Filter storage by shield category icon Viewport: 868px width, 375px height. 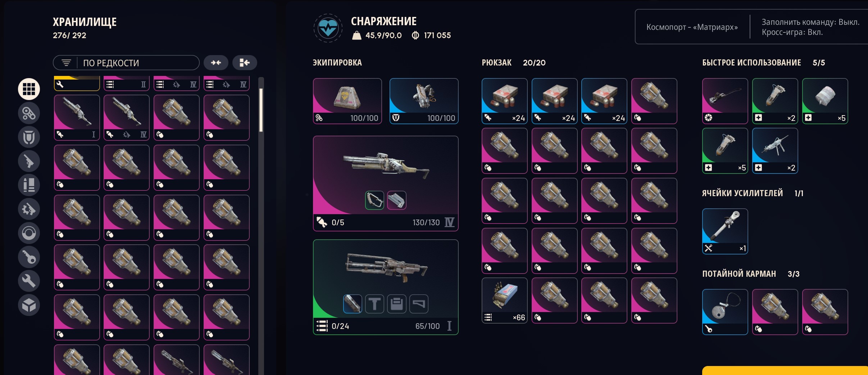pos(29,137)
